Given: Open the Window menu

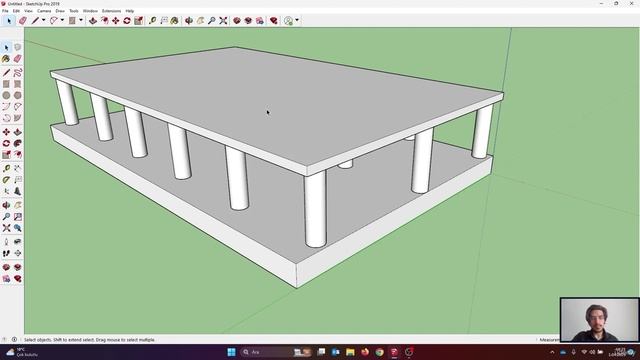Looking at the screenshot, I should 90,11.
